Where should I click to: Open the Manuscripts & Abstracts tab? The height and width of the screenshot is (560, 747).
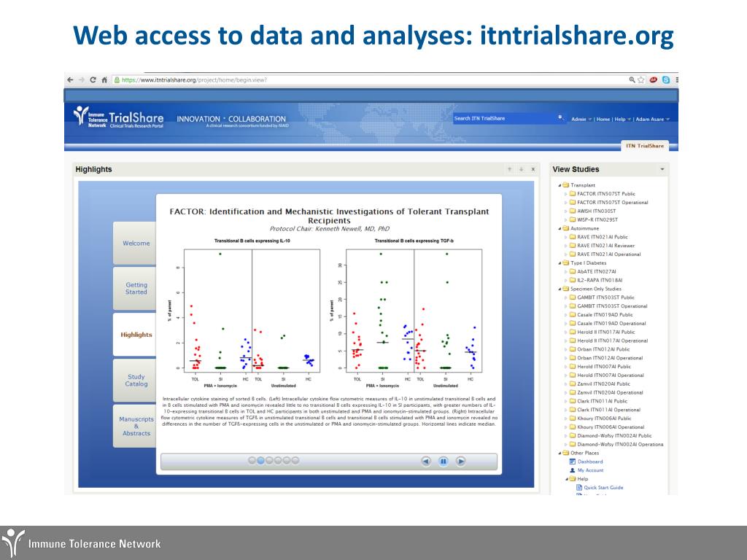coord(135,426)
